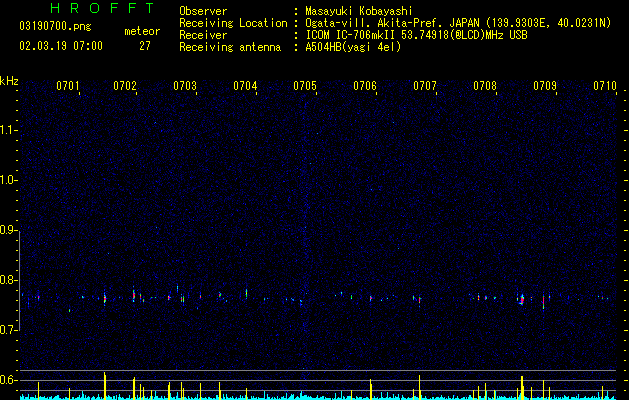
Task: Click the 0706 time marker
Action: click(x=365, y=86)
